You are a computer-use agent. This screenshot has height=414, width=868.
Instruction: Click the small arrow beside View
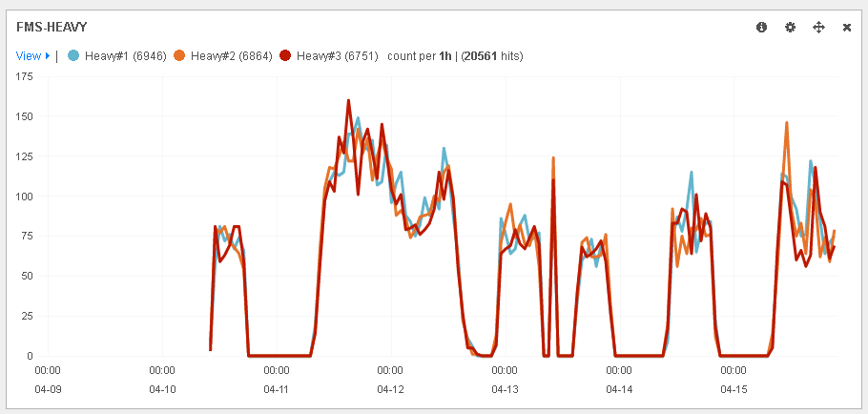(x=48, y=56)
